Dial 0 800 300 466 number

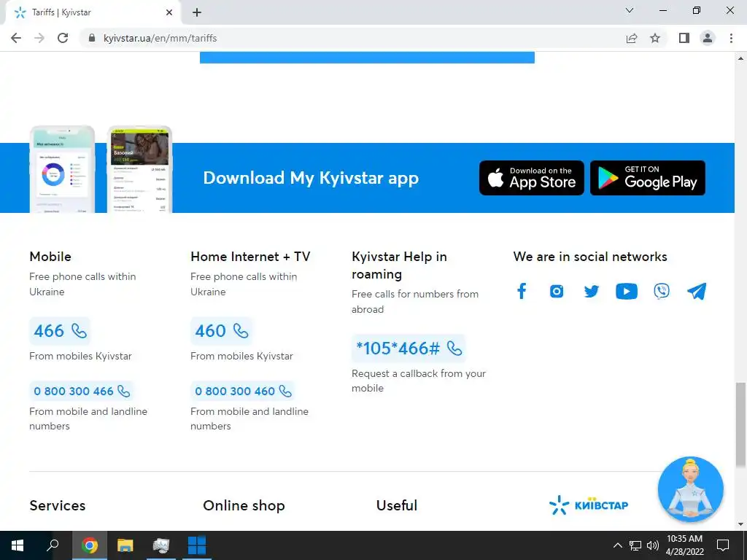(x=82, y=391)
